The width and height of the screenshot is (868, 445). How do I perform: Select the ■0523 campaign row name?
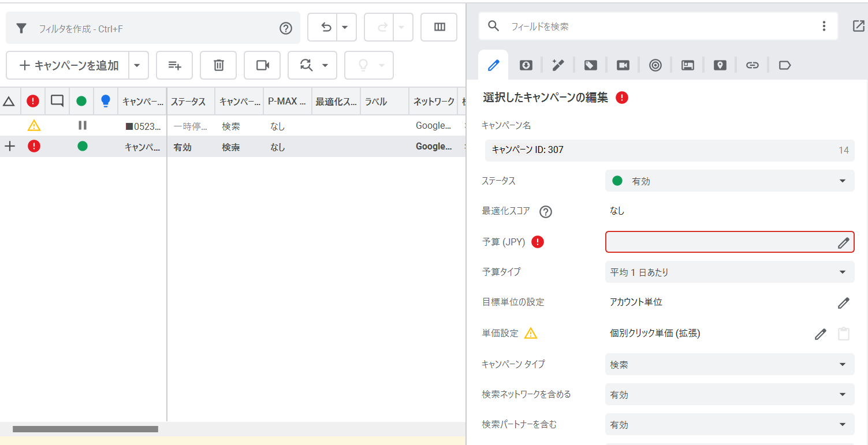point(144,126)
